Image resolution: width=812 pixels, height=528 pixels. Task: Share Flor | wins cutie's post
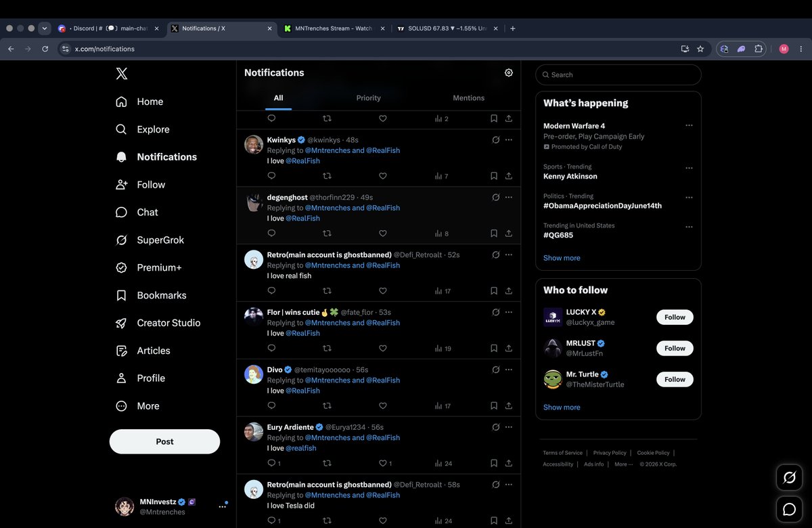coord(509,349)
